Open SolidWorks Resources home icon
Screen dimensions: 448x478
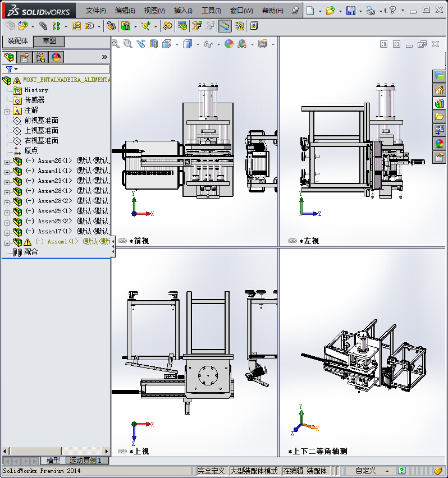[x=439, y=90]
